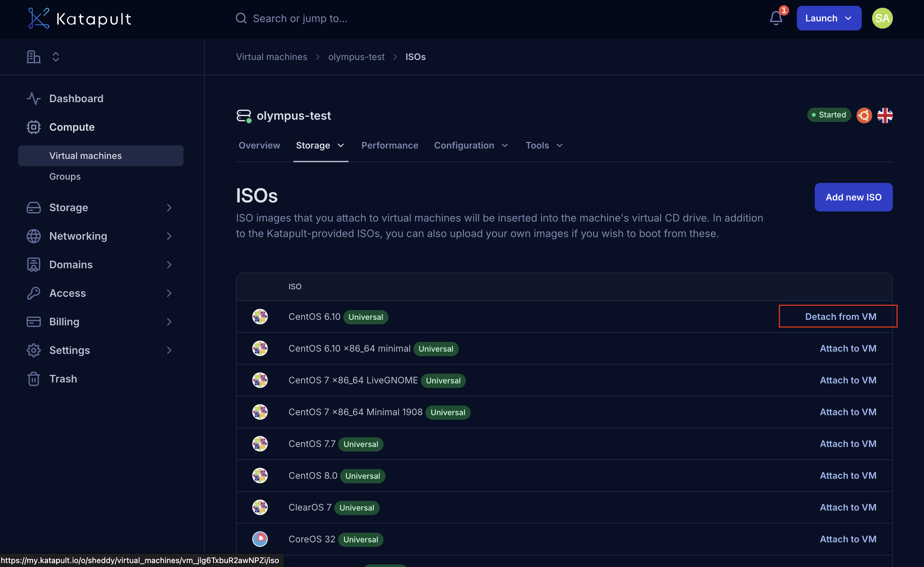
Task: Click the UK flag region icon
Action: tap(885, 115)
